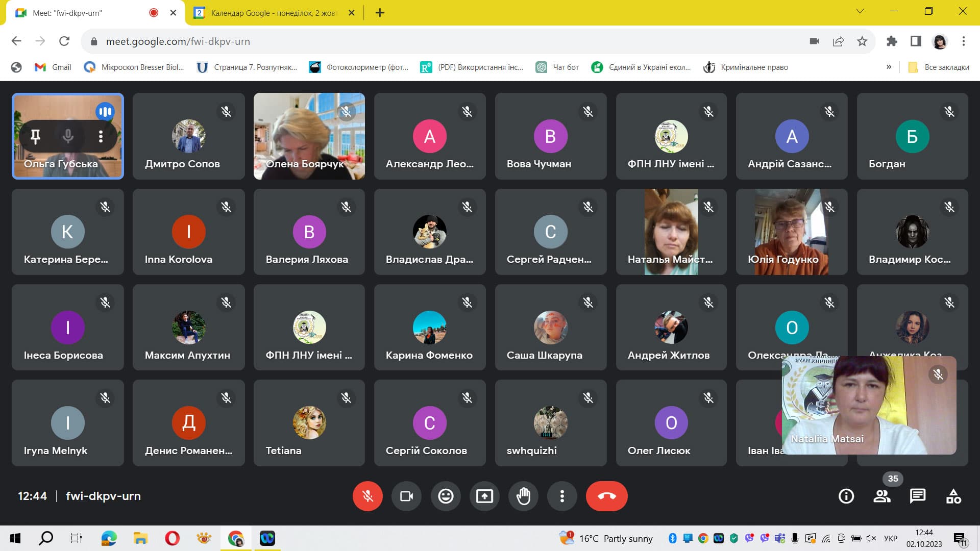Image resolution: width=980 pixels, height=551 pixels.
Task: Toggle the browser side panel icon
Action: click(916, 41)
